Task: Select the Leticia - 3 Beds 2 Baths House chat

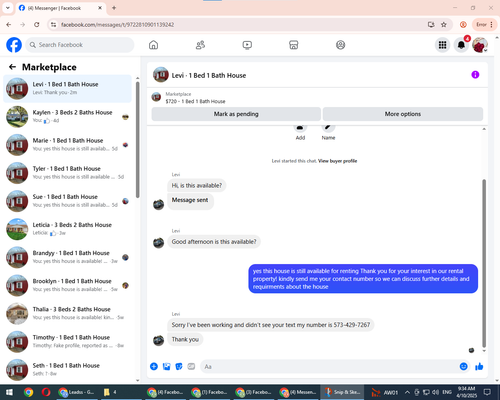Action: (67, 229)
